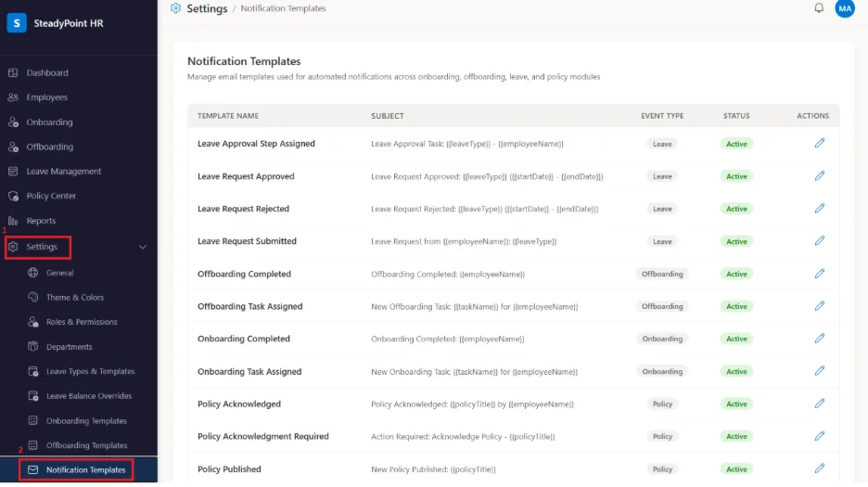868x487 pixels.
Task: Click subject 'Action Required: Acknowledge Policy'
Action: (x=463, y=437)
